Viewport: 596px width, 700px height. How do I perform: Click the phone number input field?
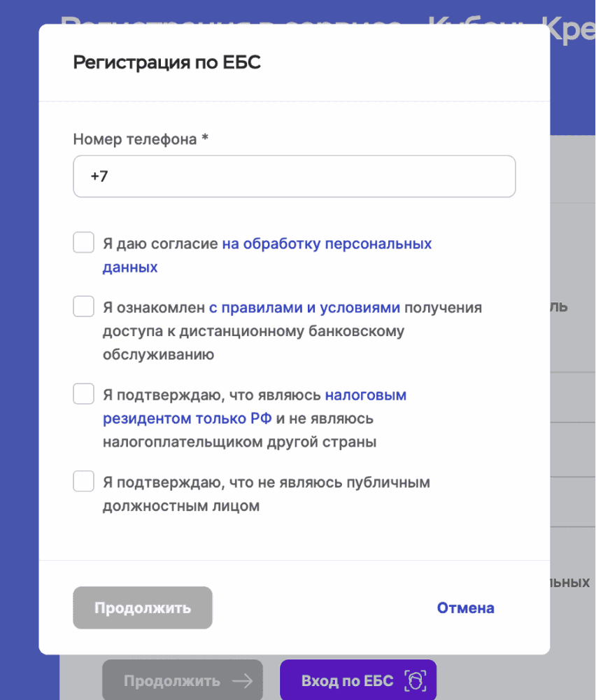point(294,176)
